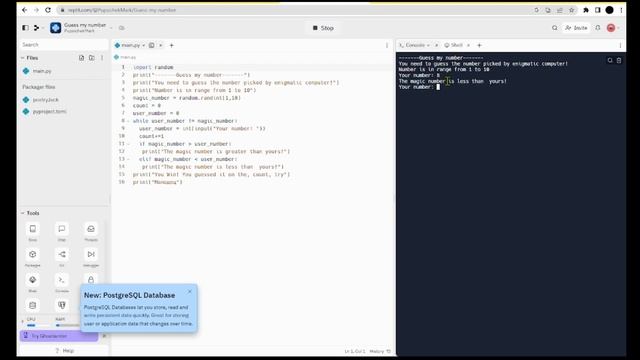This screenshot has height=360, width=640.
Task: Switch to the main.py editor tab
Action: 130,45
